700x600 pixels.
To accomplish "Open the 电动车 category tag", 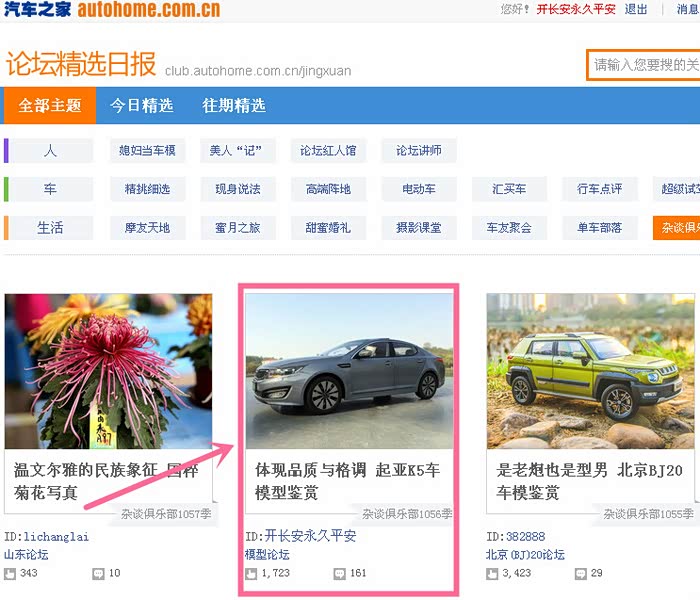I will click(x=419, y=189).
